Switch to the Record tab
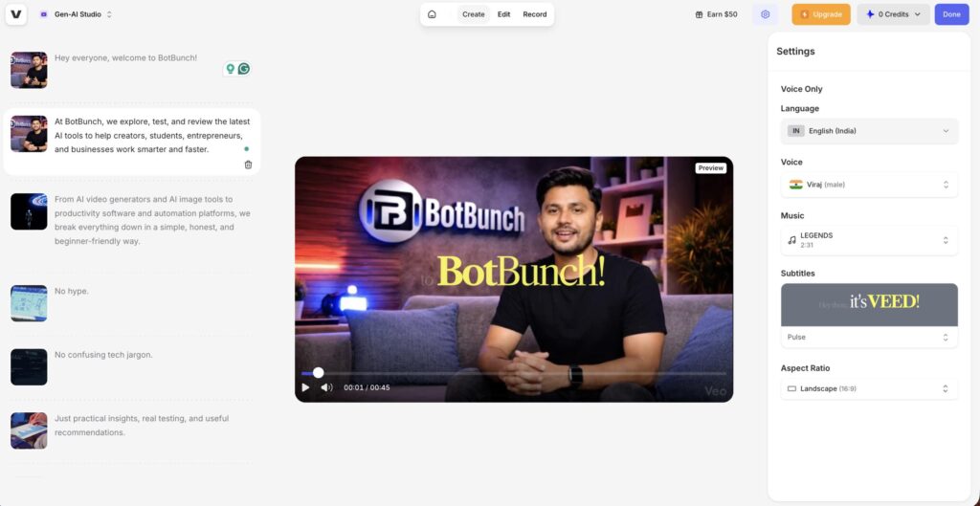 tap(534, 14)
